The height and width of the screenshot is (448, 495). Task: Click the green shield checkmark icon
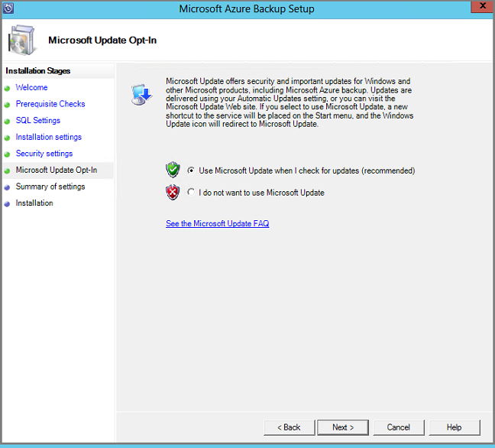pyautogui.click(x=173, y=170)
